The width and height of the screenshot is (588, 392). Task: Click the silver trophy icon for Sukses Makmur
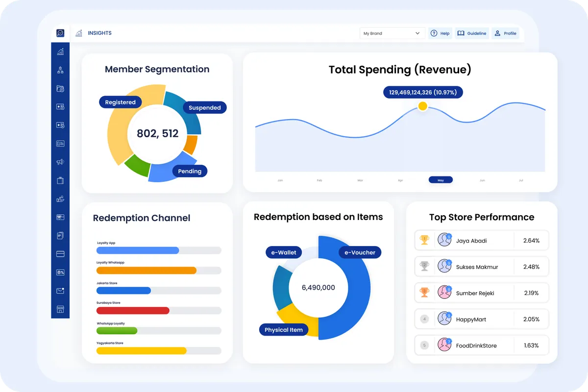pos(424,267)
